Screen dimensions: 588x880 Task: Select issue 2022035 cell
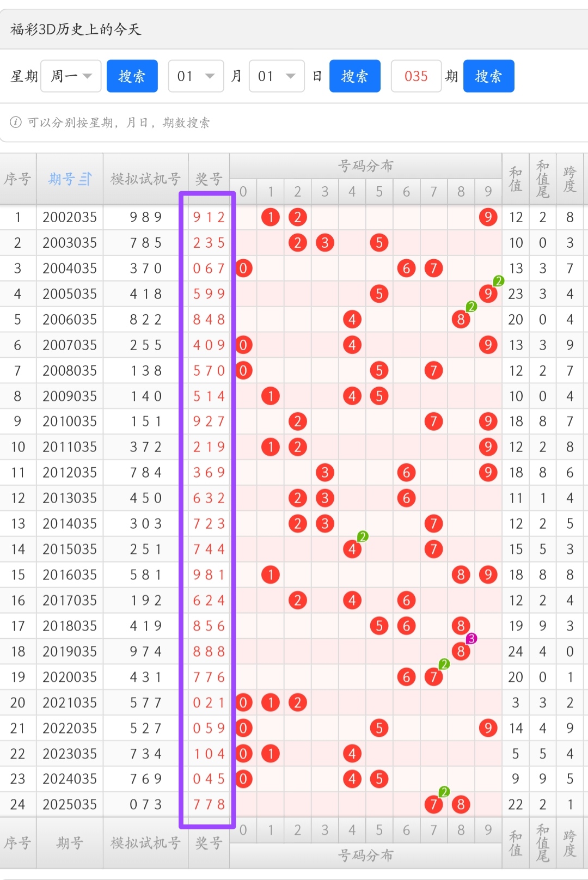click(70, 729)
